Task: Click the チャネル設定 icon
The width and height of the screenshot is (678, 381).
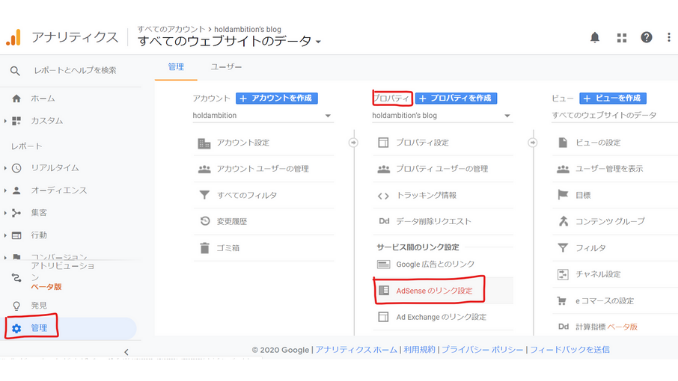Action: pyautogui.click(x=563, y=274)
